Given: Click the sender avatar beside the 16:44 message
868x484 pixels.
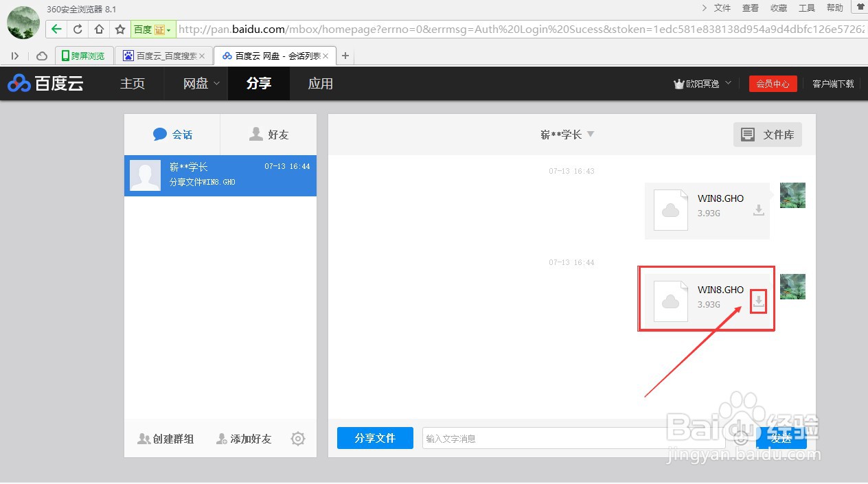Looking at the screenshot, I should click(792, 286).
